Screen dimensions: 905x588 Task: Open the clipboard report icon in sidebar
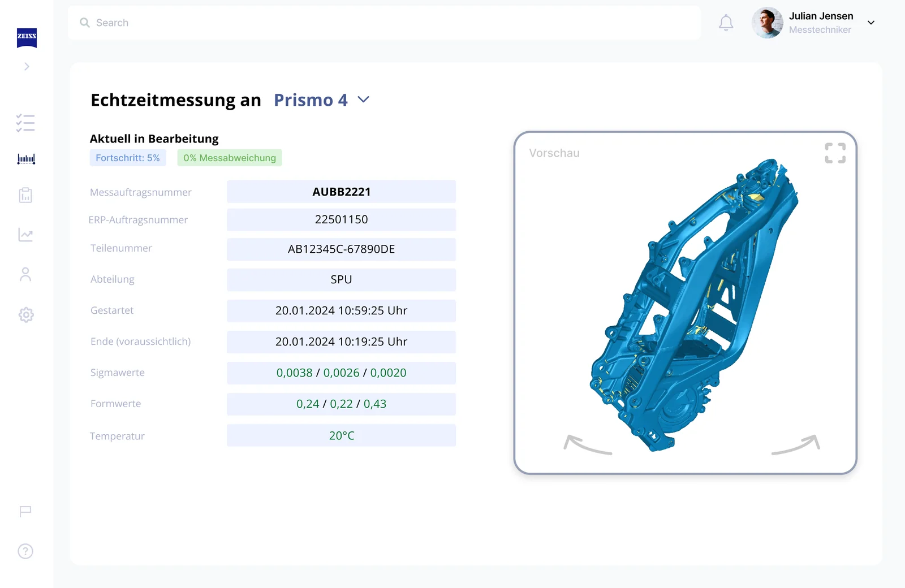(x=25, y=195)
